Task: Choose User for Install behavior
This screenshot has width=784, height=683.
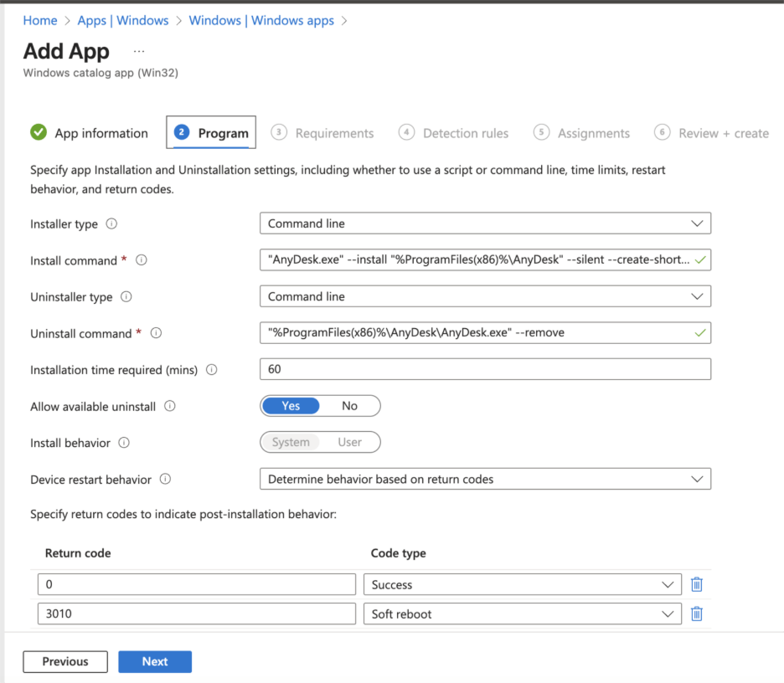Action: tap(349, 442)
